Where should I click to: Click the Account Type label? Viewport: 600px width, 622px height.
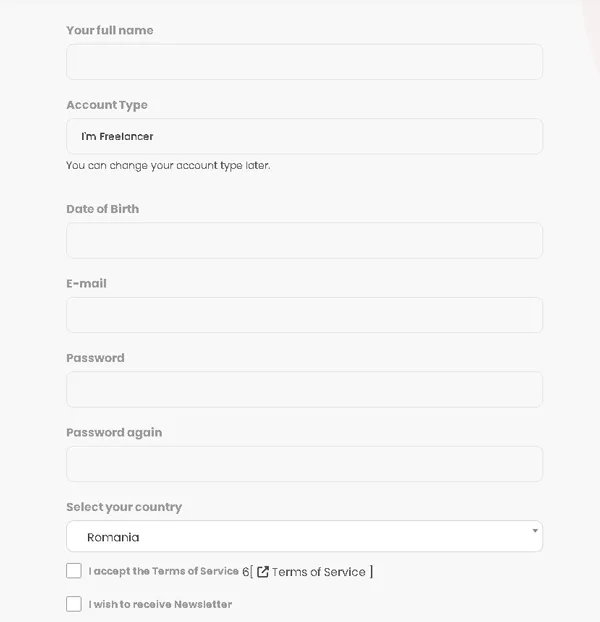pyautogui.click(x=107, y=105)
